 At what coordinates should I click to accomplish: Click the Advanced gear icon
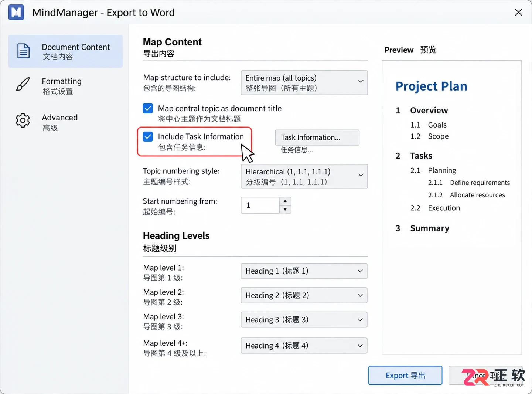[23, 120]
